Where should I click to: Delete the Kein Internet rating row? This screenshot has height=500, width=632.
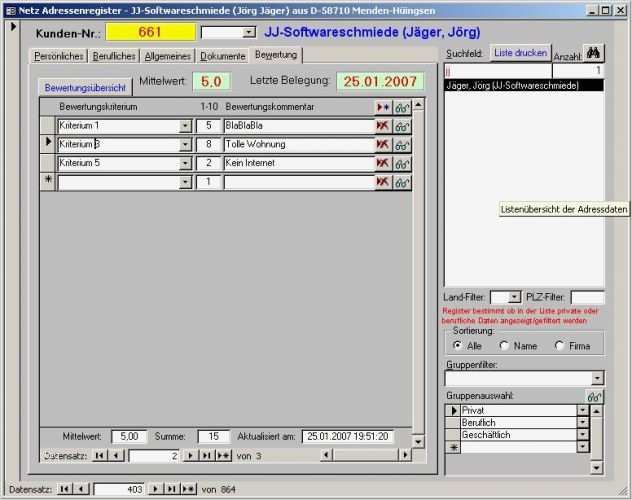point(383,163)
